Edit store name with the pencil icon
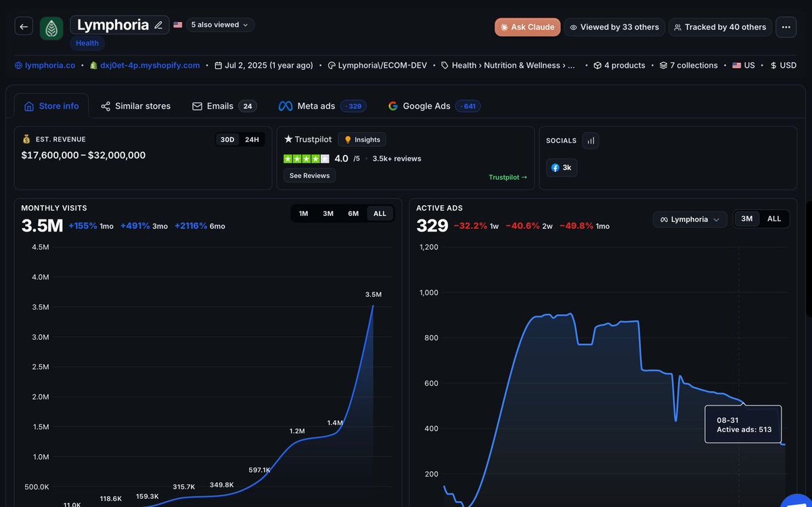The image size is (812, 507). 158,25
